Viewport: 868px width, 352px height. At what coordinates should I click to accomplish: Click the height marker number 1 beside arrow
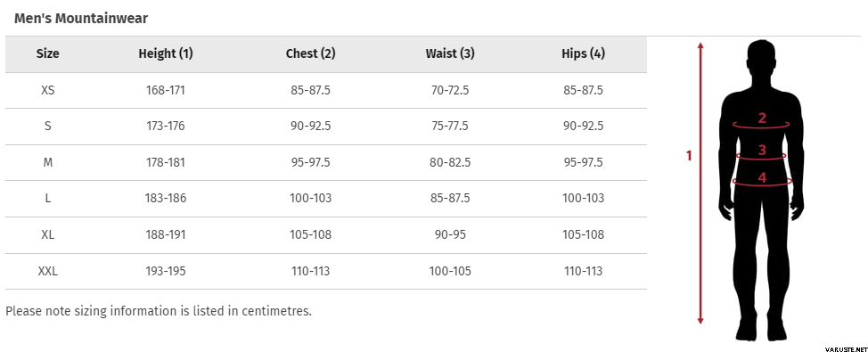[x=689, y=156]
